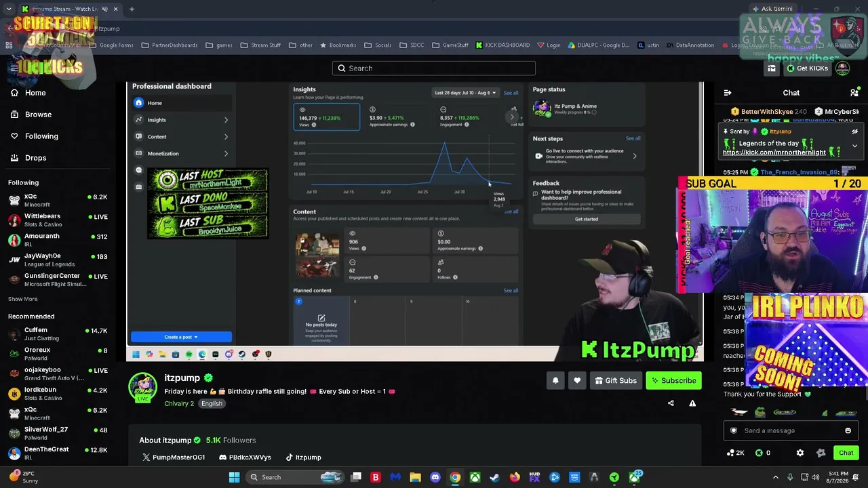Open PBdkcXWVys Discord link

245,457
